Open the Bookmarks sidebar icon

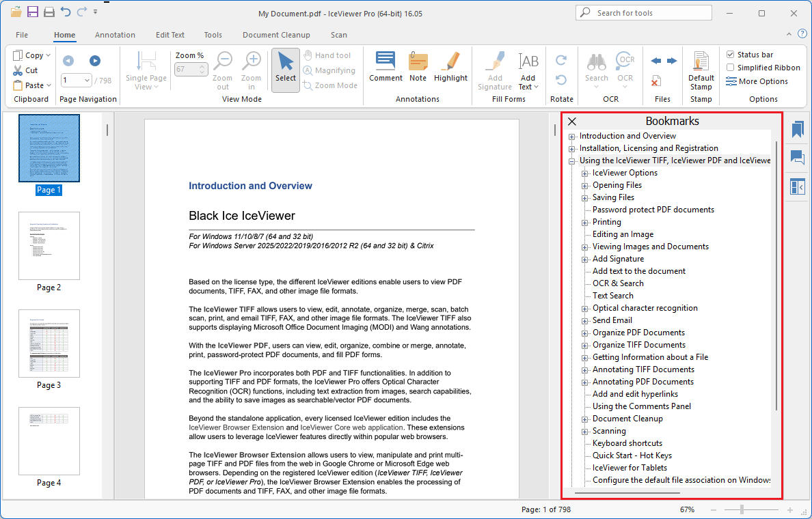pyautogui.click(x=798, y=129)
